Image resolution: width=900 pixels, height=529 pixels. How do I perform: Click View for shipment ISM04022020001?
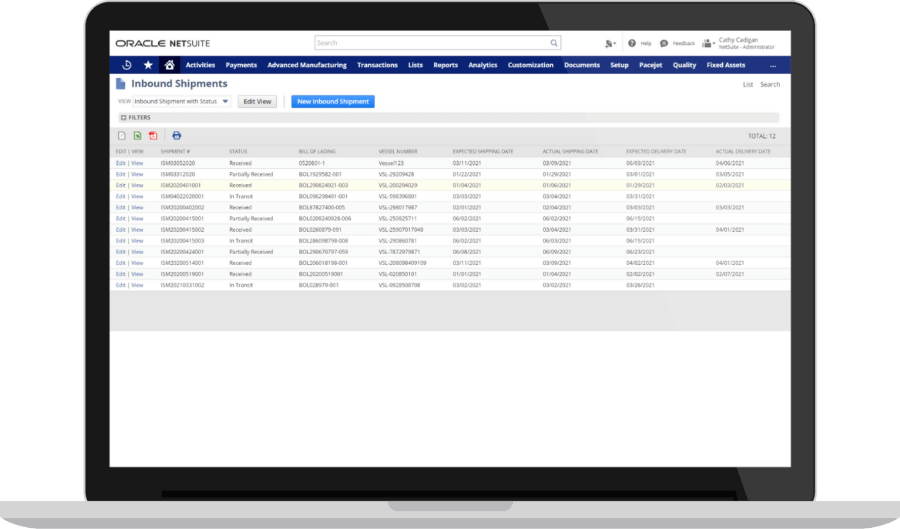point(137,197)
